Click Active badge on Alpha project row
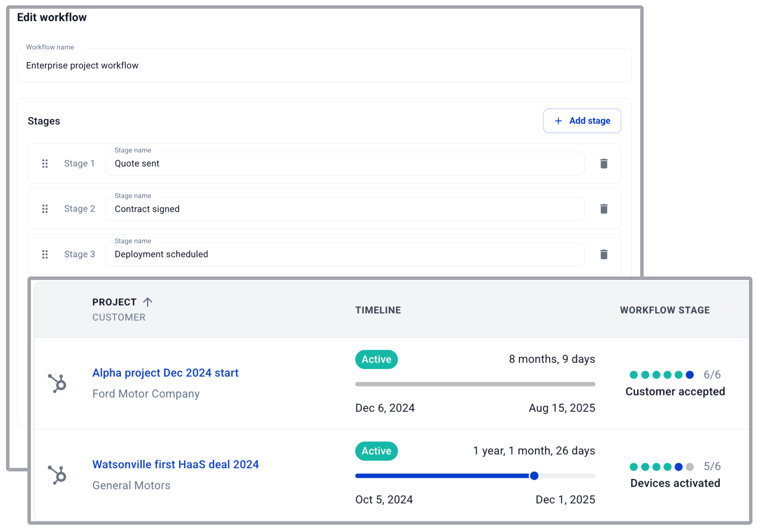Screen dimensions: 758x532 [376, 359]
